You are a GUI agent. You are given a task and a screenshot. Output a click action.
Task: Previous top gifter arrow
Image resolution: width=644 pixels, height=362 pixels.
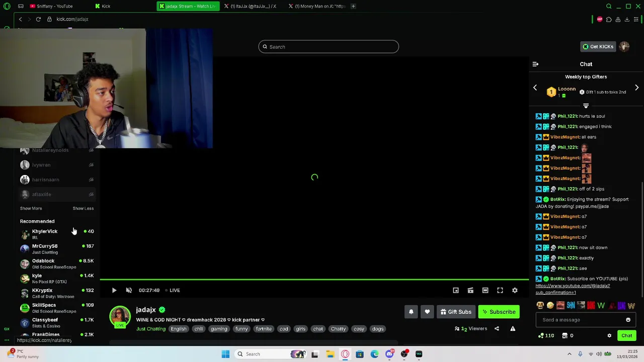coord(535,88)
